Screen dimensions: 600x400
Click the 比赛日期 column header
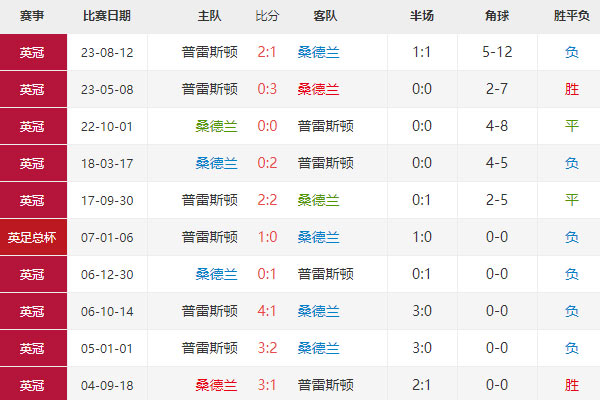pyautogui.click(x=109, y=17)
